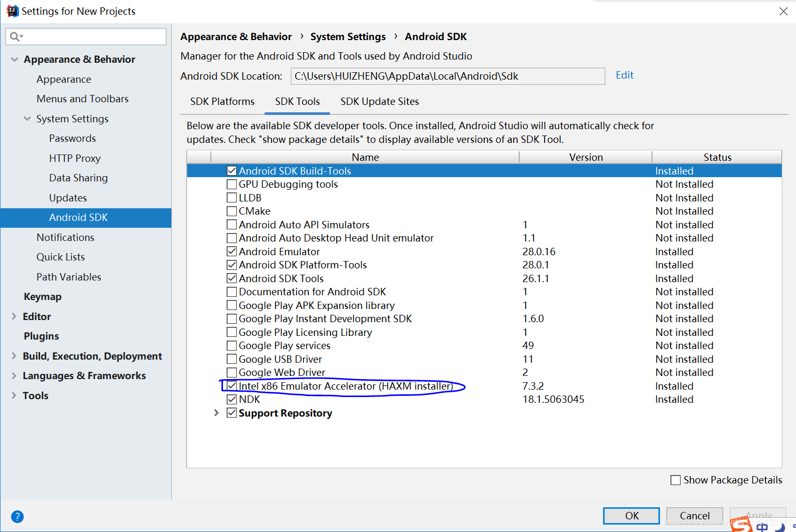The height and width of the screenshot is (532, 796).
Task: Click the Edit link next to SDK Location
Action: click(x=624, y=75)
